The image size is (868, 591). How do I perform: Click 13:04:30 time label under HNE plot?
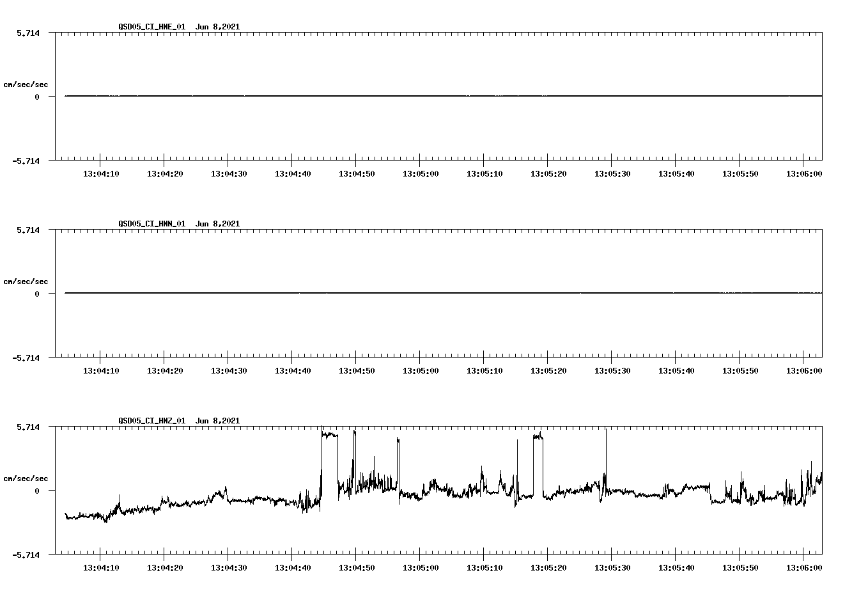coord(229,174)
